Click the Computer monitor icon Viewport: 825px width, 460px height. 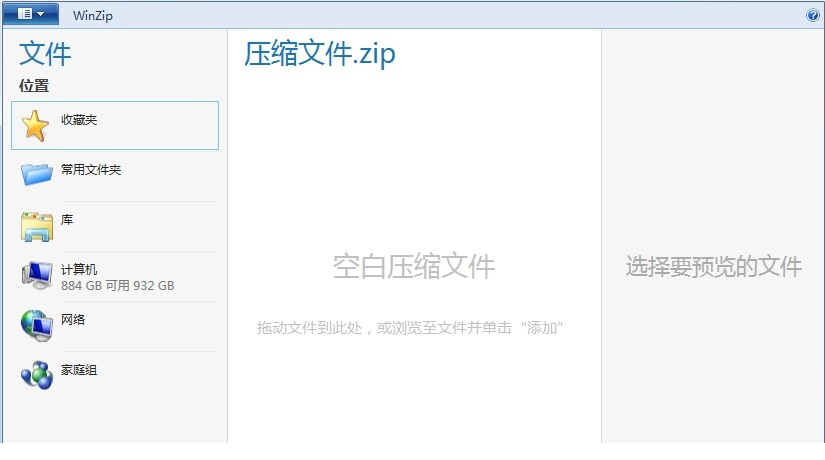37,275
